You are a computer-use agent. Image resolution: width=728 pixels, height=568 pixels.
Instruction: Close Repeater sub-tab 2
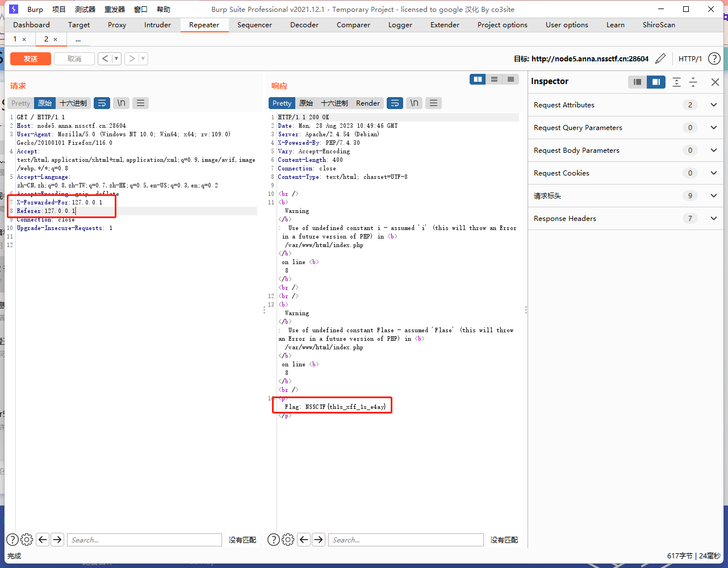point(55,39)
